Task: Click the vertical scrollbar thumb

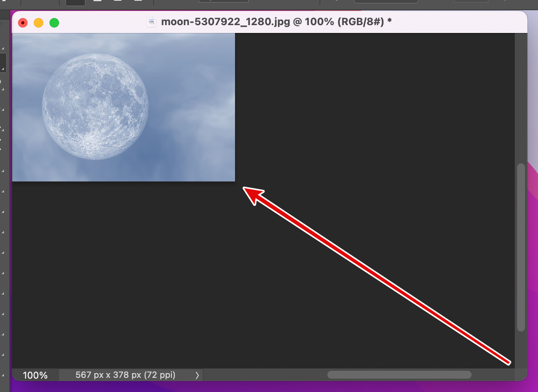Action: (521, 247)
